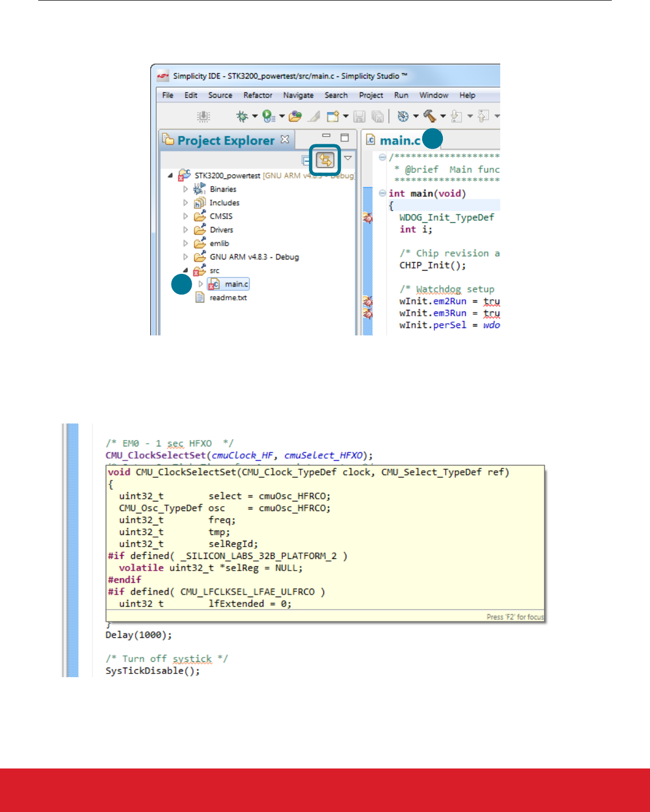The width and height of the screenshot is (650, 812).
Task: Click CHIP_Init(); line in editor
Action: pos(433,265)
